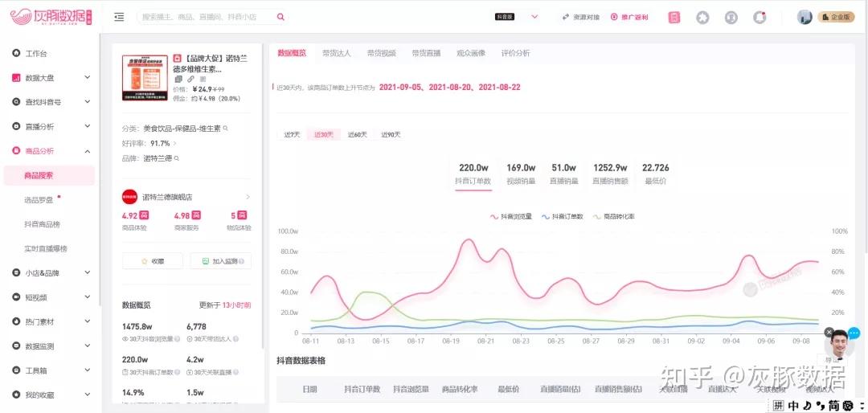Screen dimensions: 868x413
Task: Select the 最低价 metric card
Action: (656, 174)
